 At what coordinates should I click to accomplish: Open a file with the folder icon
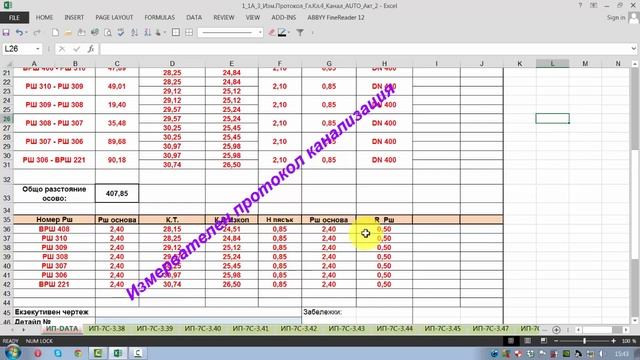coord(68,33)
